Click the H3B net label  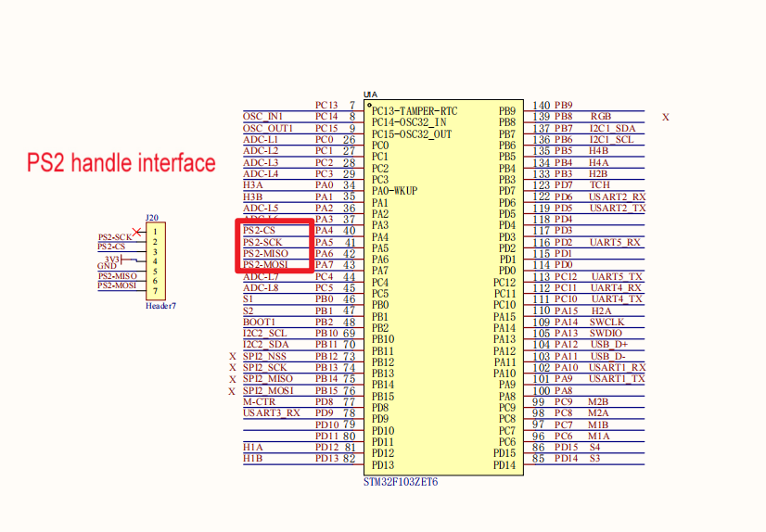[253, 196]
